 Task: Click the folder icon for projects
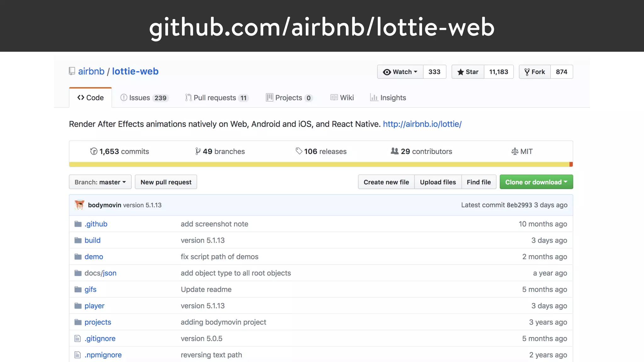[x=78, y=322]
